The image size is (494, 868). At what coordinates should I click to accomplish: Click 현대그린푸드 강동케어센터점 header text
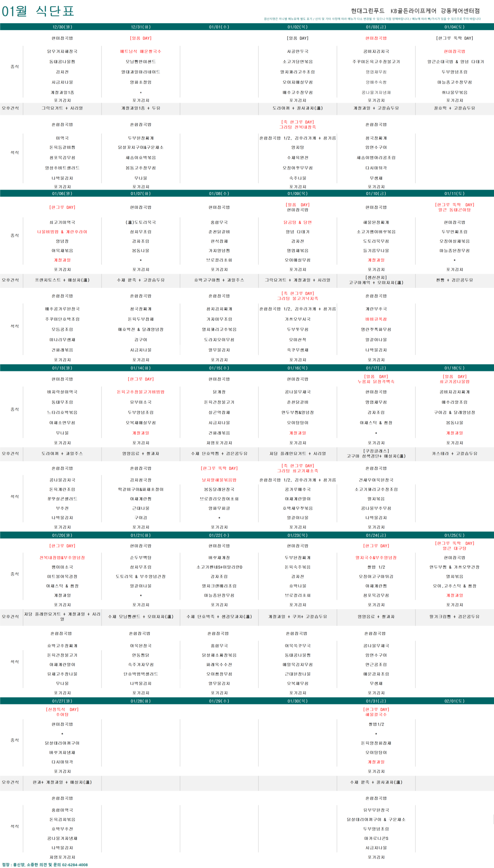coord(415,11)
